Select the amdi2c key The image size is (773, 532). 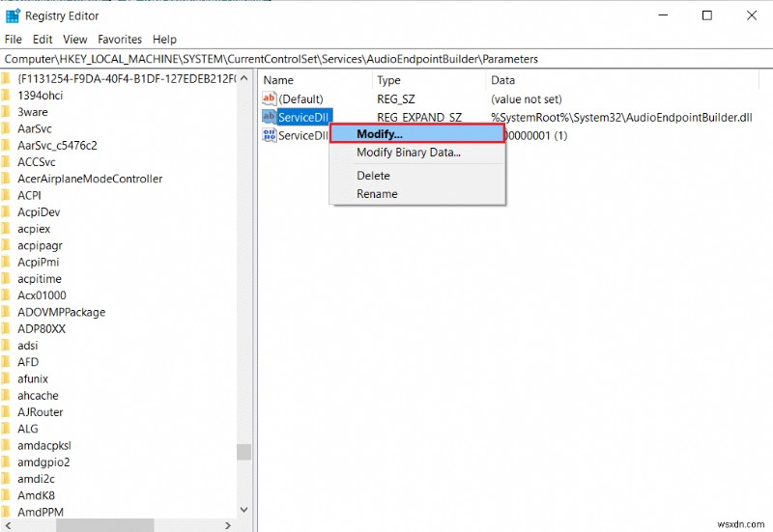click(x=36, y=479)
